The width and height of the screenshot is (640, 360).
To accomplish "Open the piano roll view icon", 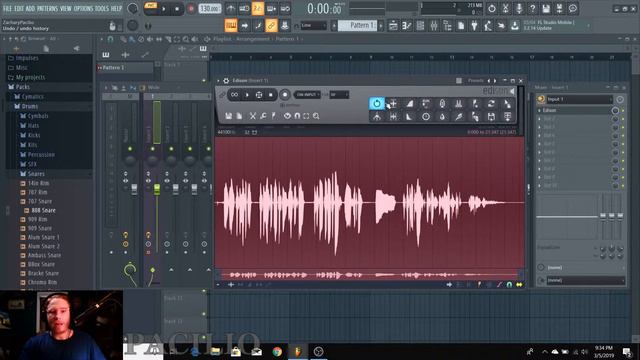I will click(x=407, y=26).
